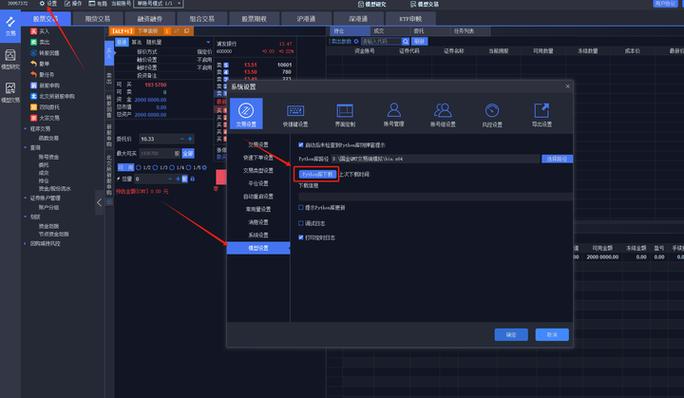
Task: Switch to the 股票期权 tab
Action: click(x=254, y=19)
